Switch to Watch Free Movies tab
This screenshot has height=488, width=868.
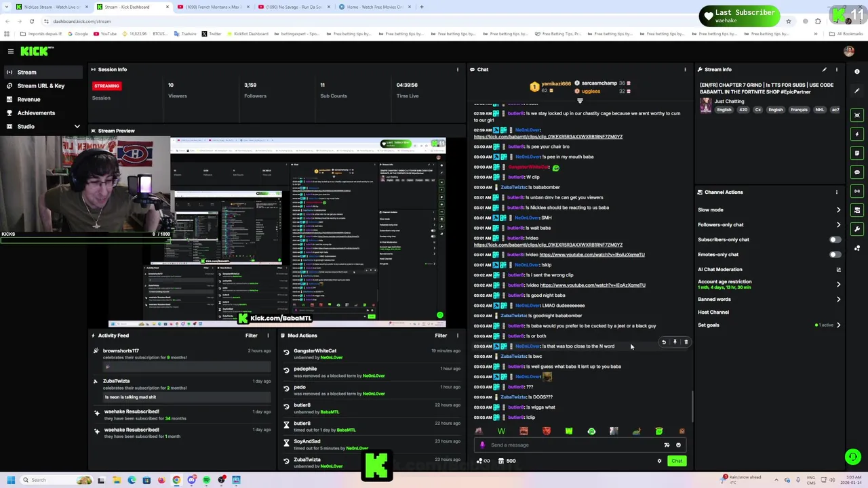tap(374, 7)
